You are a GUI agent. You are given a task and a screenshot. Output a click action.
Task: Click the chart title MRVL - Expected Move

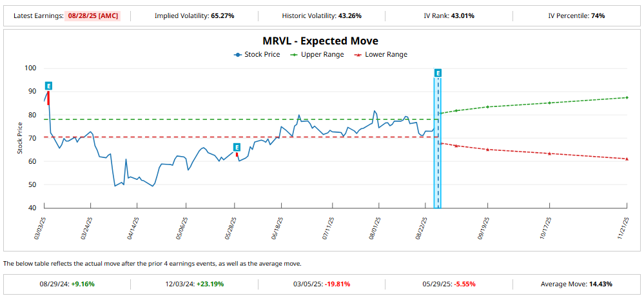[x=320, y=41]
